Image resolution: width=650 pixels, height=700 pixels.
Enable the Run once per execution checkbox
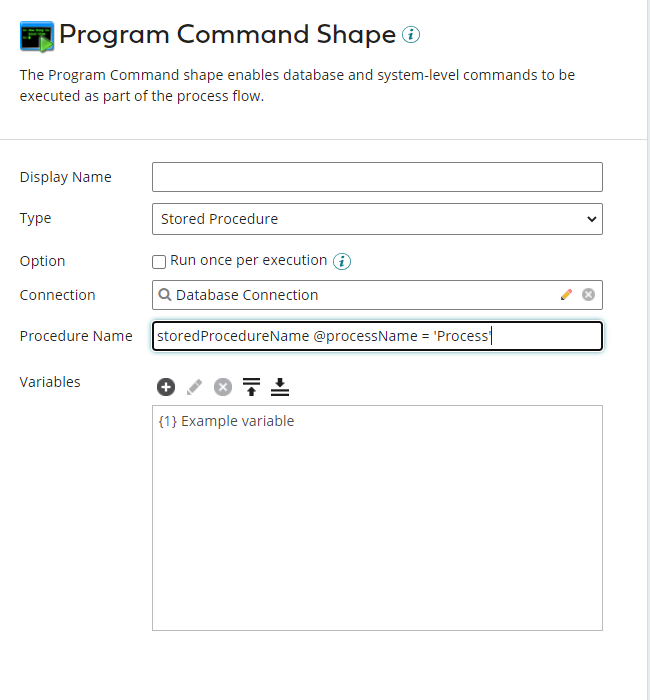[159, 262]
